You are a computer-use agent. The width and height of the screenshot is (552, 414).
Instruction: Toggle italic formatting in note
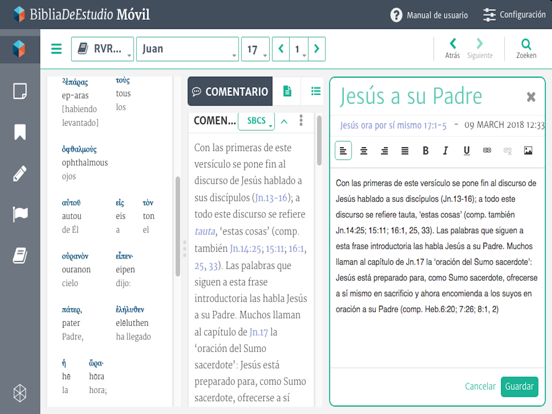446,151
